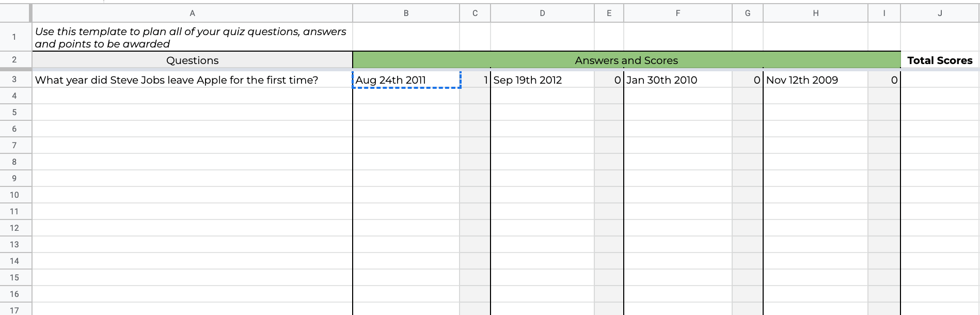The image size is (980, 315).
Task: Click the italic template instructions cell in row 1
Action: click(191, 37)
